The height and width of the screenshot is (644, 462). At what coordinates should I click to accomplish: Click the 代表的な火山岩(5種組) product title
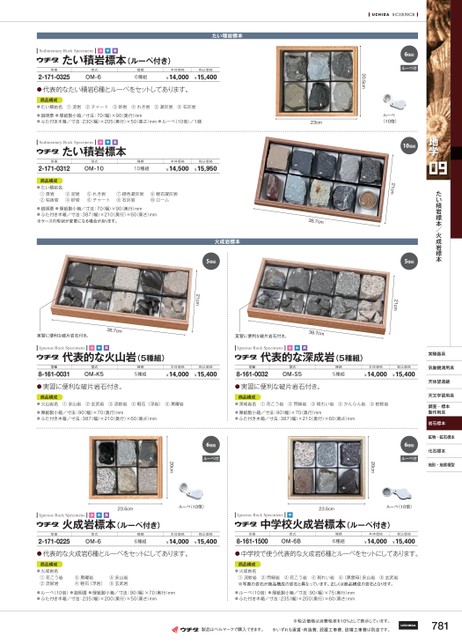point(114,357)
